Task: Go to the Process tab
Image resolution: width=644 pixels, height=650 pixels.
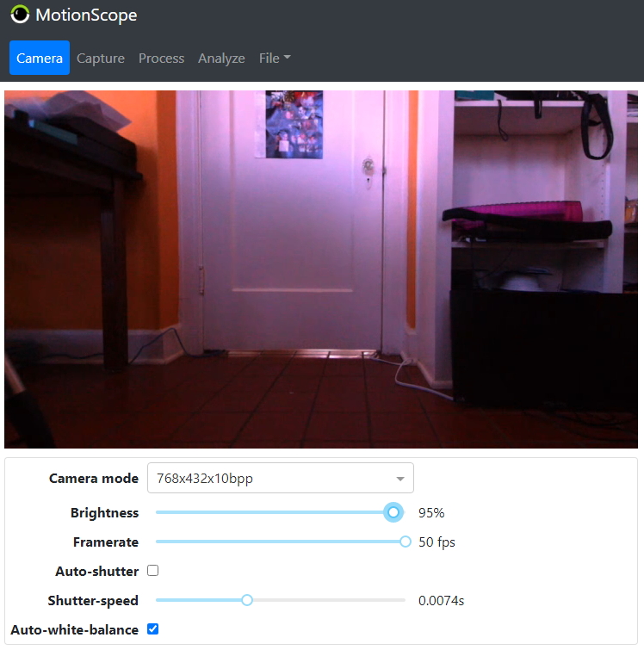Action: [x=161, y=58]
